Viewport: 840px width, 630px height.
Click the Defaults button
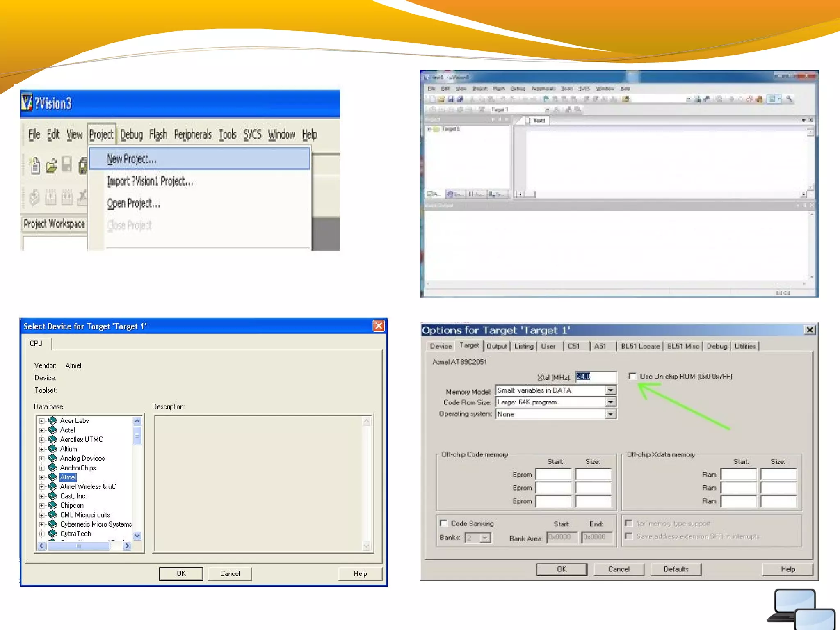pyautogui.click(x=676, y=569)
